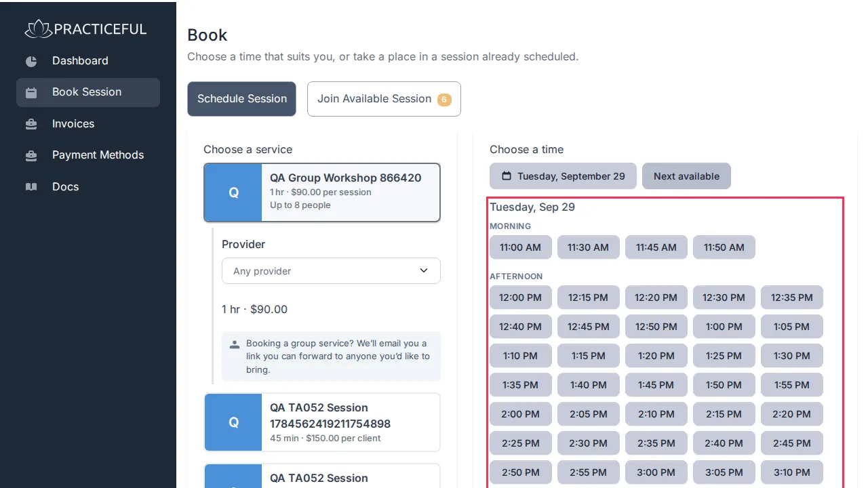This screenshot has width=868, height=488.
Task: Choose the 2:20 PM time slot
Action: coord(792,414)
